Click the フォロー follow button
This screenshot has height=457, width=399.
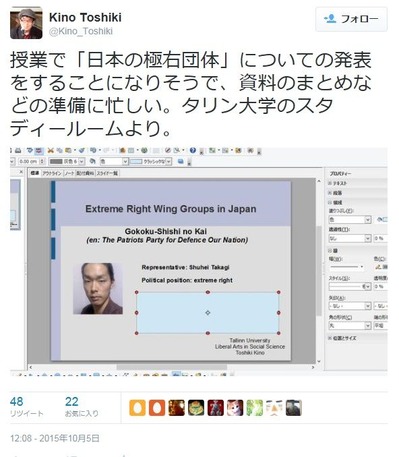click(351, 19)
